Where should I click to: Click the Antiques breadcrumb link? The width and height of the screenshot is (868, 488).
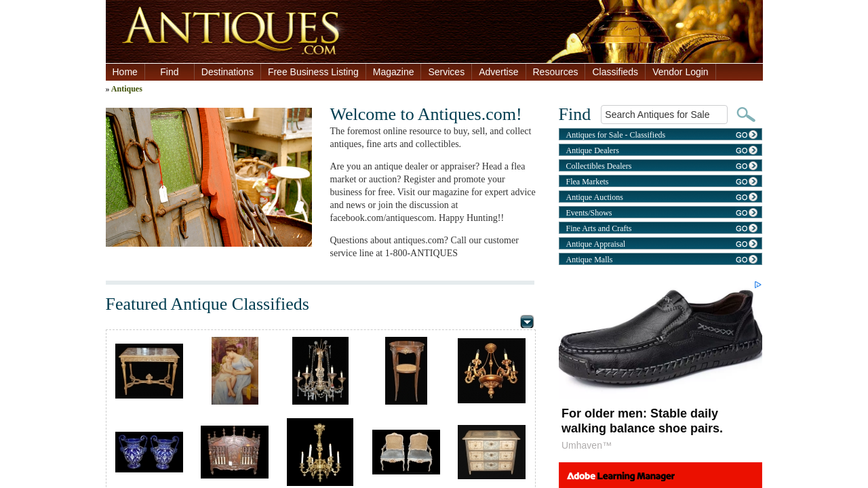click(x=127, y=89)
